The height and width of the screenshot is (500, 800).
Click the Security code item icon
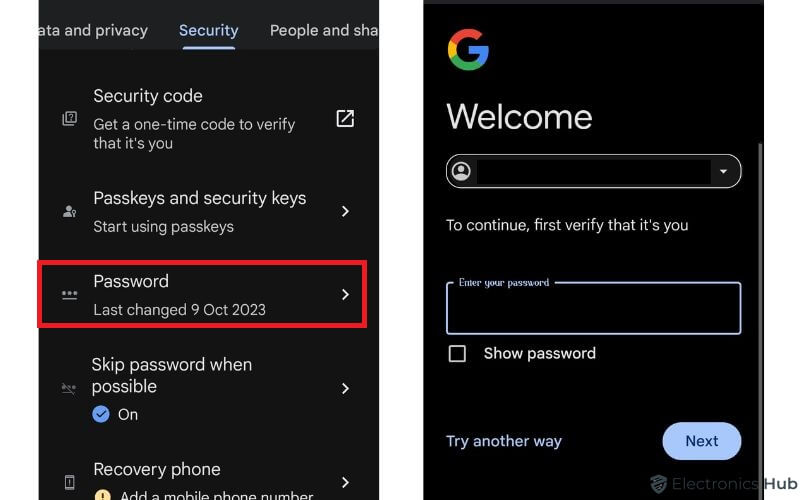(x=69, y=119)
